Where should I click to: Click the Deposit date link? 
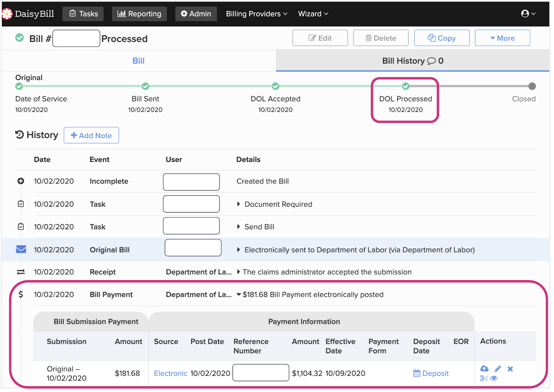431,373
